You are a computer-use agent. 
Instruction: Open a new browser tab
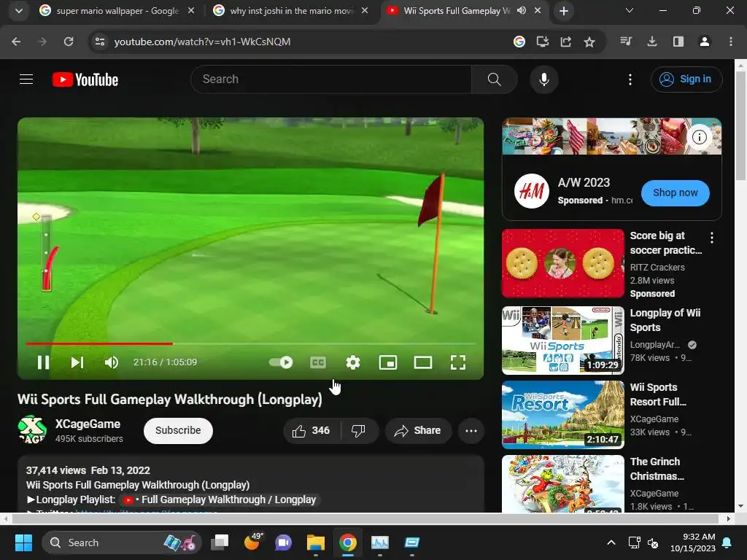pos(564,11)
